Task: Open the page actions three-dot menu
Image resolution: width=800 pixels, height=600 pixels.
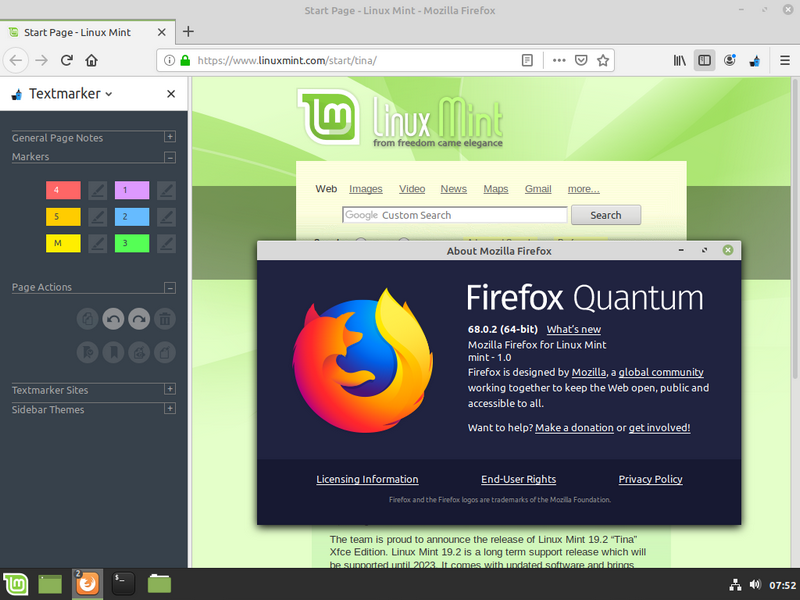Action: click(x=559, y=60)
